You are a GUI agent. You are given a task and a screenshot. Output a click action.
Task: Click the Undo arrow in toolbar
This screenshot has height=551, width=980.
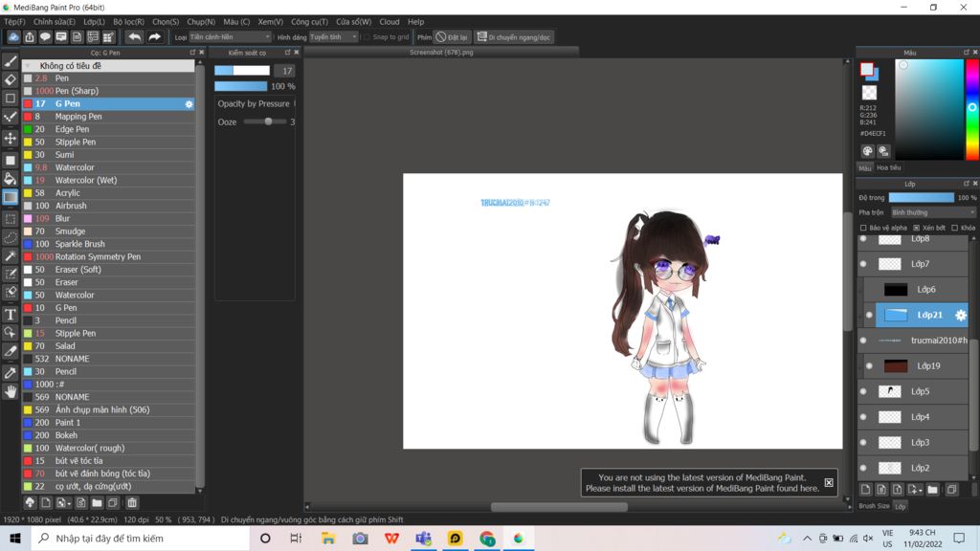(x=134, y=37)
